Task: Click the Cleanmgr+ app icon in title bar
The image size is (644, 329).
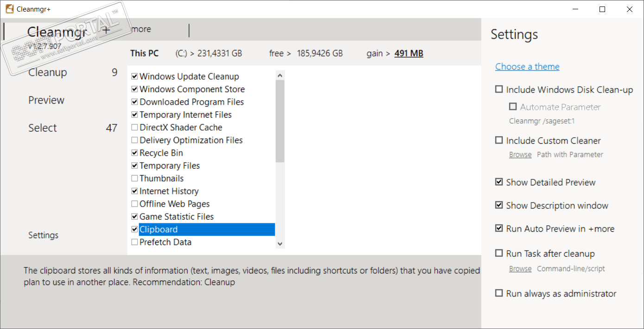Action: 9,9
